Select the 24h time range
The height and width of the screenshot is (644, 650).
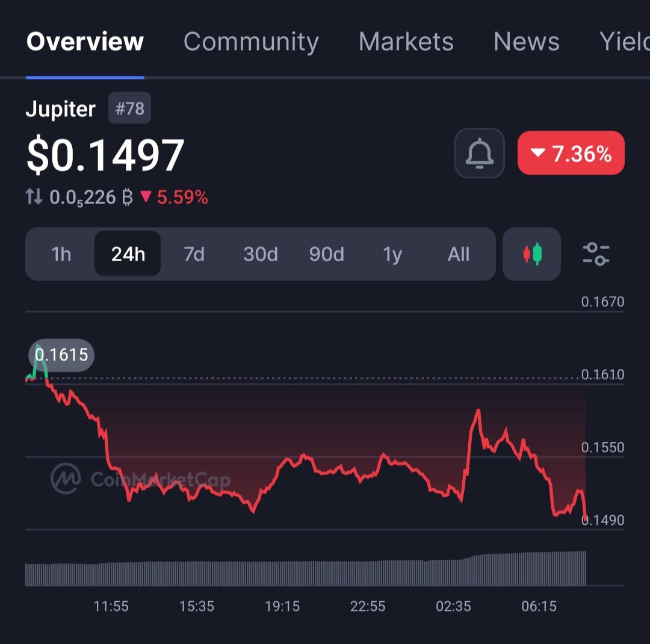tap(128, 254)
